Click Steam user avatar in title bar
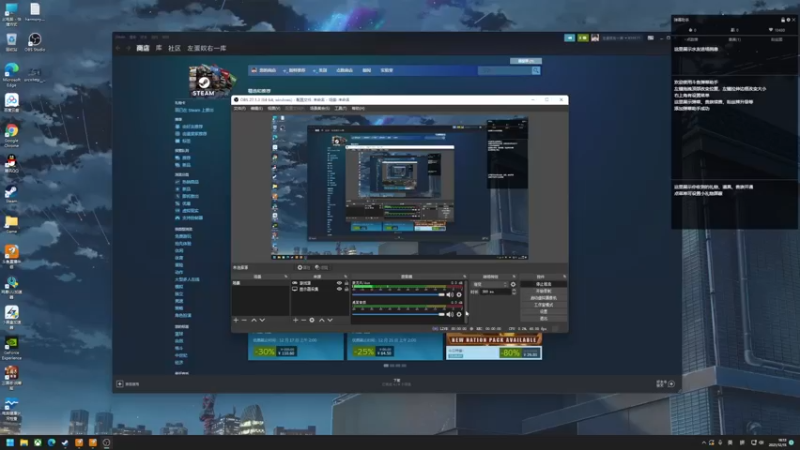The height and width of the screenshot is (450, 800). [x=595, y=38]
